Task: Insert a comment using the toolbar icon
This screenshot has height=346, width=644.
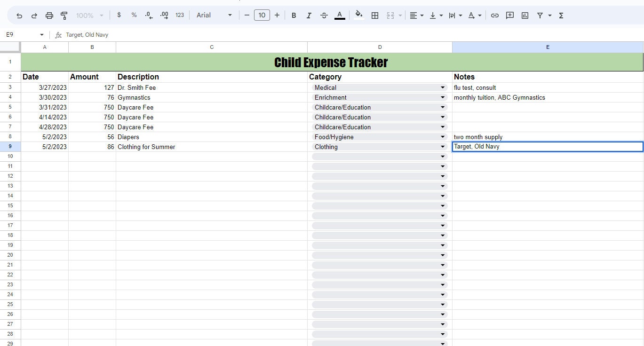Action: pos(509,15)
